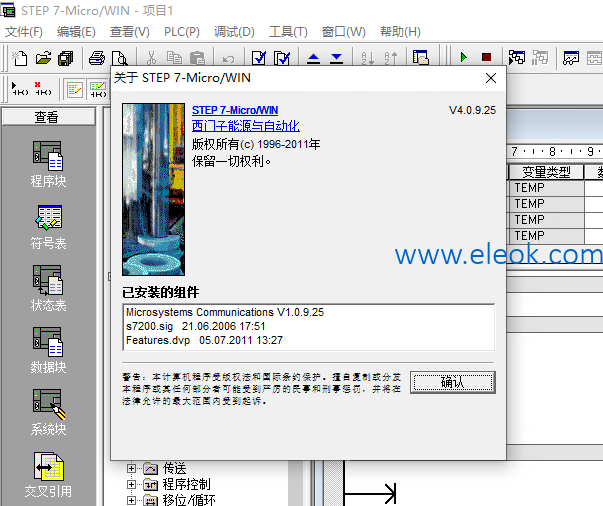
Task: Open Cross Reference in navigation bar
Action: [48, 475]
